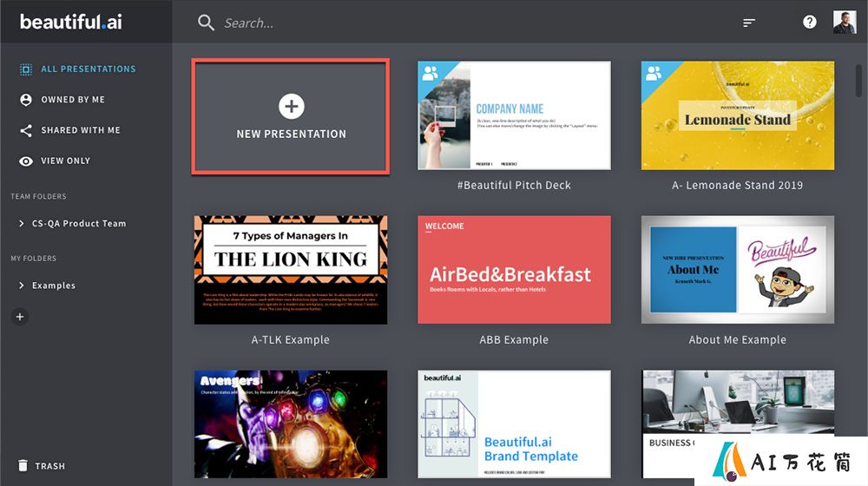The width and height of the screenshot is (868, 486).
Task: Click the #Beautiful Pitch Deck title
Action: pos(514,186)
